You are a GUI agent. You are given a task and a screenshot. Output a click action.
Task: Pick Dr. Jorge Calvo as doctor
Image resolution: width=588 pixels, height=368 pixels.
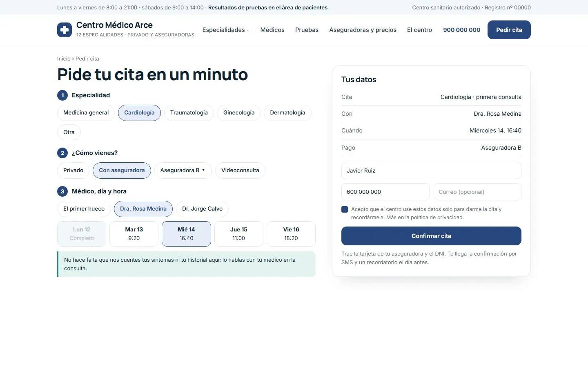[202, 209]
